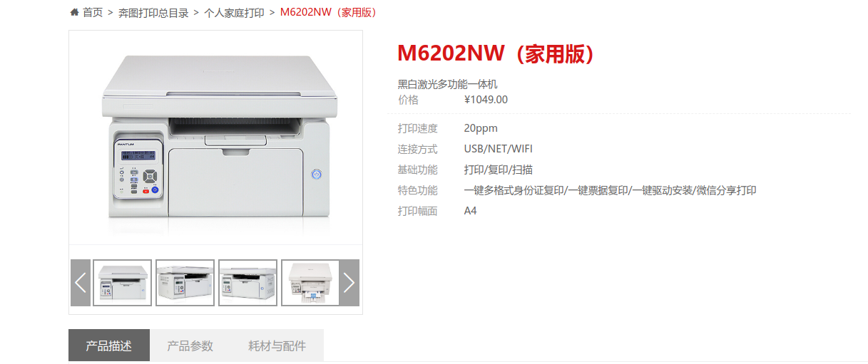Image resolution: width=868 pixels, height=364 pixels.
Task: Click the USB/NET/WIFI connection value
Action: [x=499, y=149]
